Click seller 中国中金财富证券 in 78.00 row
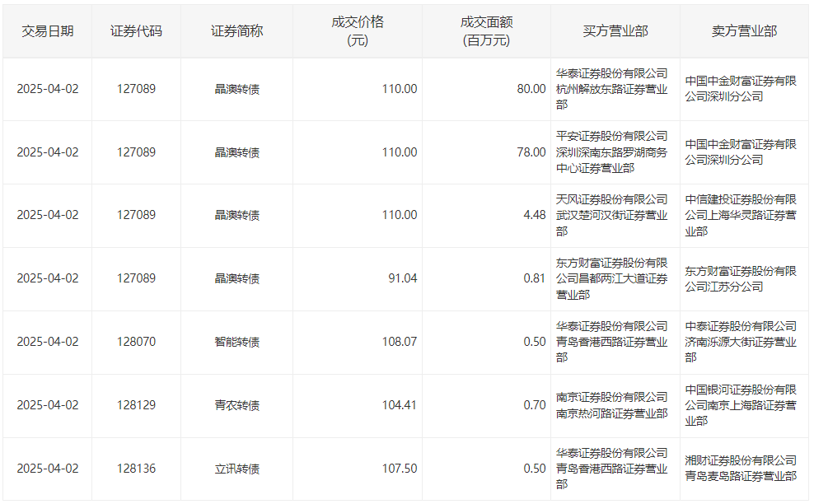The image size is (814, 504). coord(741,152)
